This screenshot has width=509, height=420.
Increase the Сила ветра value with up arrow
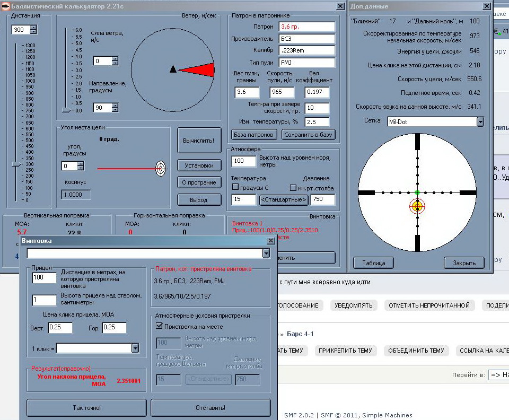[x=115, y=58]
